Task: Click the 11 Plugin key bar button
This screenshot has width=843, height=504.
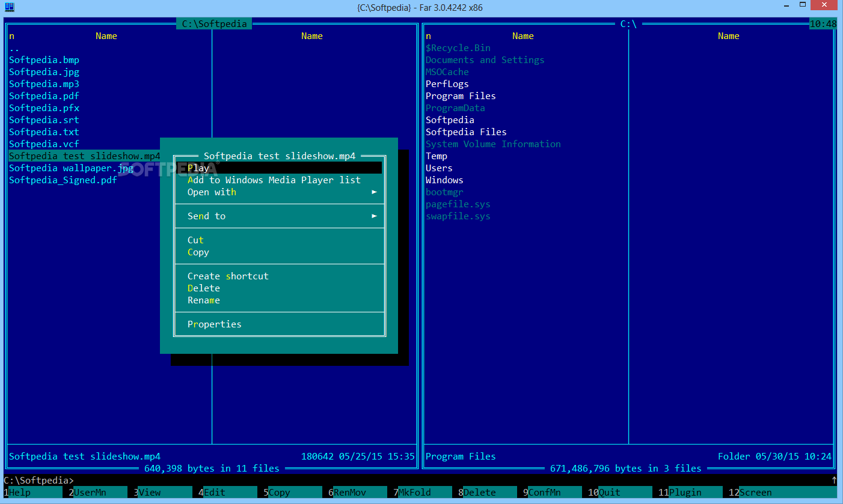Action: point(690,493)
